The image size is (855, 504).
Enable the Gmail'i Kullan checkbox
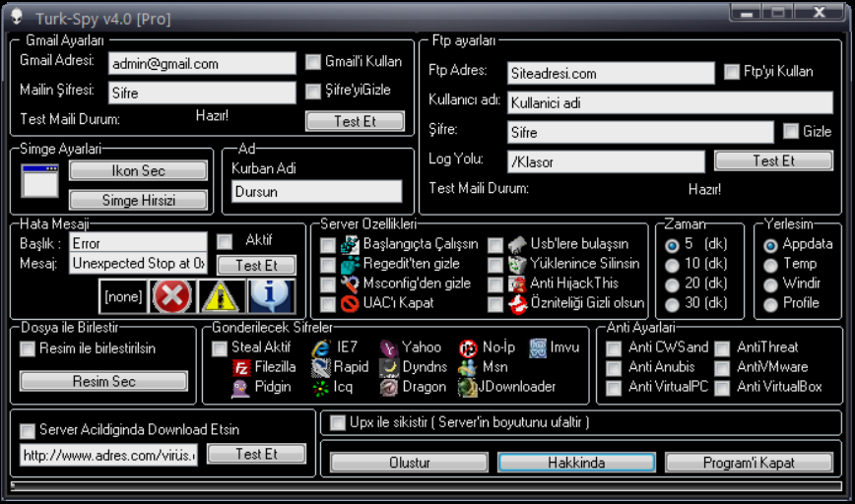(313, 62)
